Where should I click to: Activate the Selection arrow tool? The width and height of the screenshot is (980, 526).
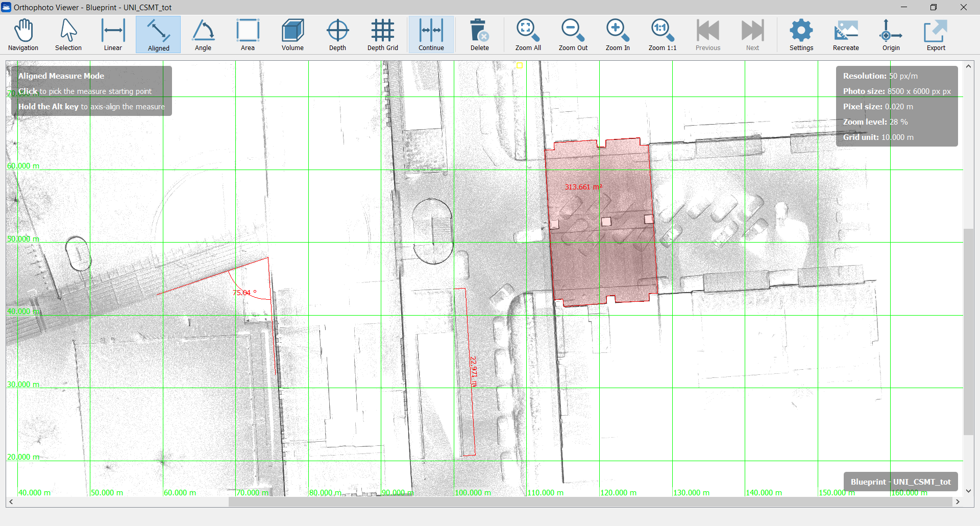[68, 35]
